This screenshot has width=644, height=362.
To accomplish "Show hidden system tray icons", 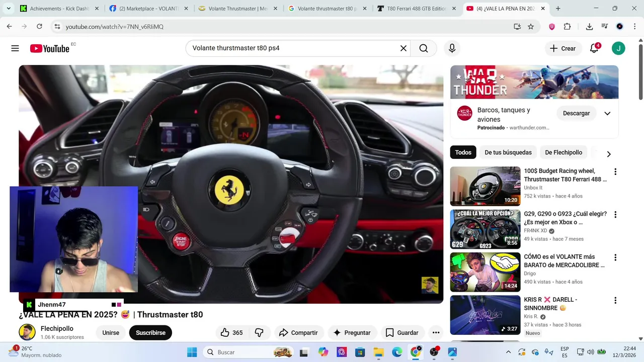I will pos(508,352).
